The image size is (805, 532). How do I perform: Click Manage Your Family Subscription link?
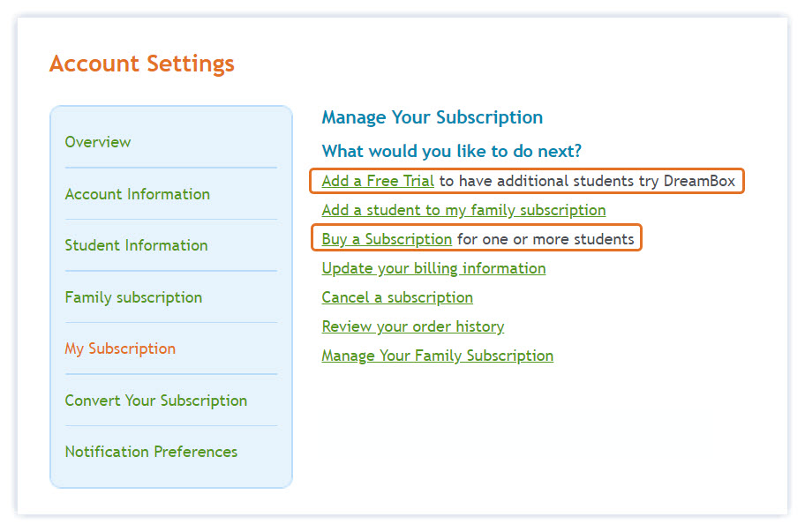(x=437, y=356)
